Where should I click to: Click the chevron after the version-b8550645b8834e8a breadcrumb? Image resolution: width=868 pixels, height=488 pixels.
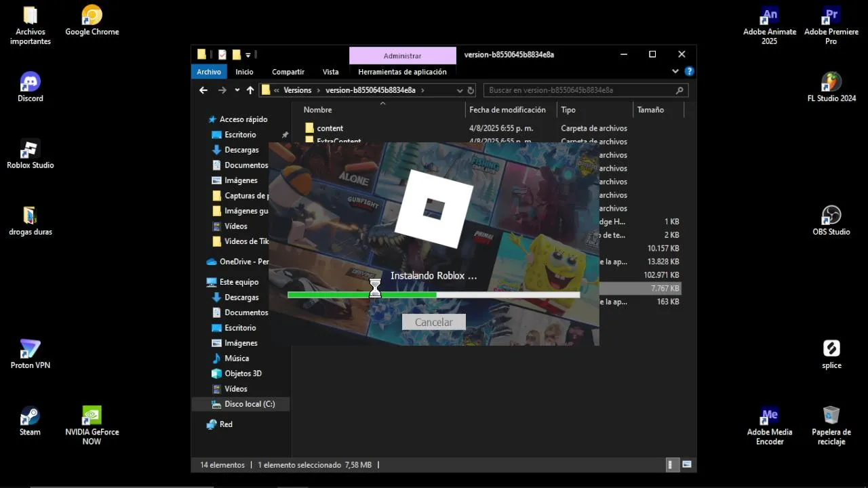[x=422, y=90]
